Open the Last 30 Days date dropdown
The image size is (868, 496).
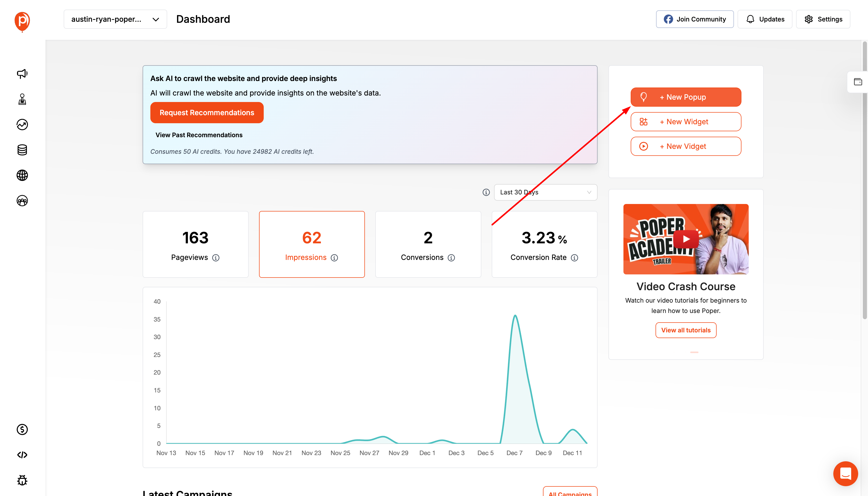pos(545,193)
